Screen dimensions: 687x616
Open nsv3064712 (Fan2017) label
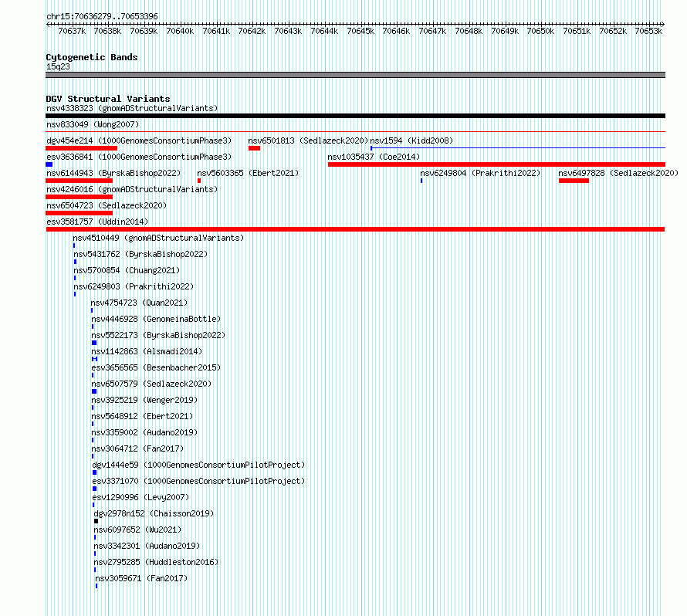pyautogui.click(x=137, y=448)
